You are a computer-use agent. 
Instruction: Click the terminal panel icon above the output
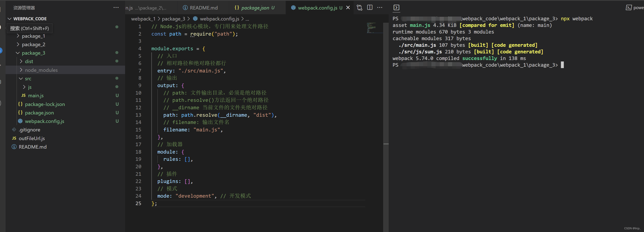point(396,7)
